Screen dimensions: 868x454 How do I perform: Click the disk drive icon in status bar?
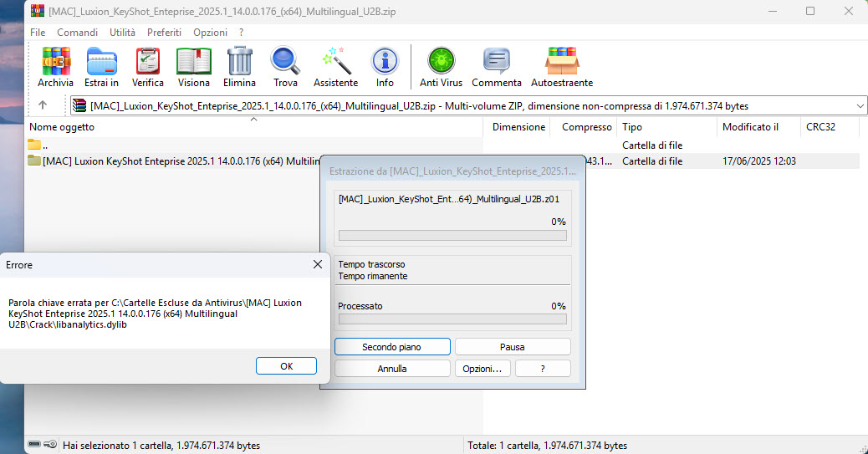click(x=34, y=444)
